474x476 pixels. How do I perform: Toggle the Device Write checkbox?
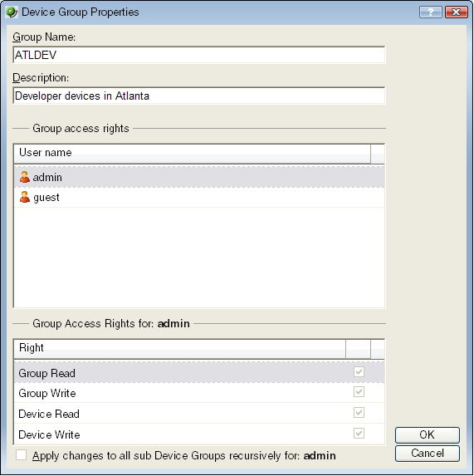pyautogui.click(x=359, y=433)
